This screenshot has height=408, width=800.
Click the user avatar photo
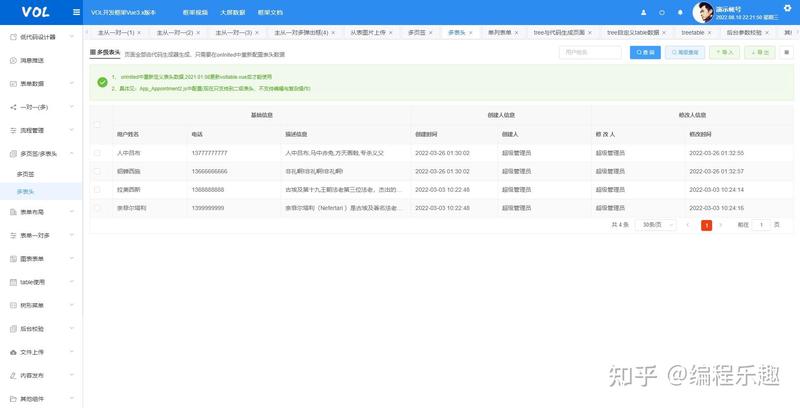click(703, 12)
